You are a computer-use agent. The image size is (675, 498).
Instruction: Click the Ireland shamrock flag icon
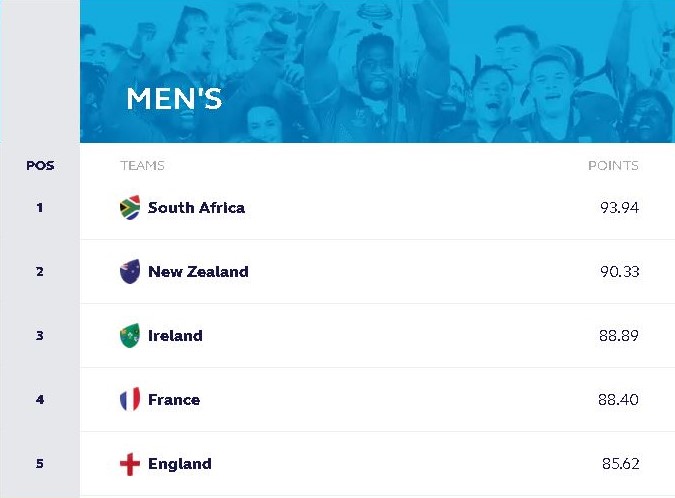click(130, 336)
